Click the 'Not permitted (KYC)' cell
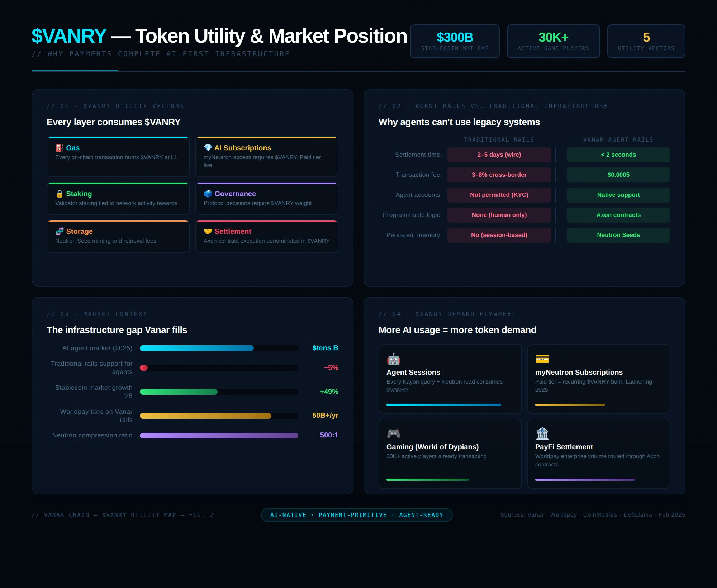The image size is (717, 588). pyautogui.click(x=499, y=195)
